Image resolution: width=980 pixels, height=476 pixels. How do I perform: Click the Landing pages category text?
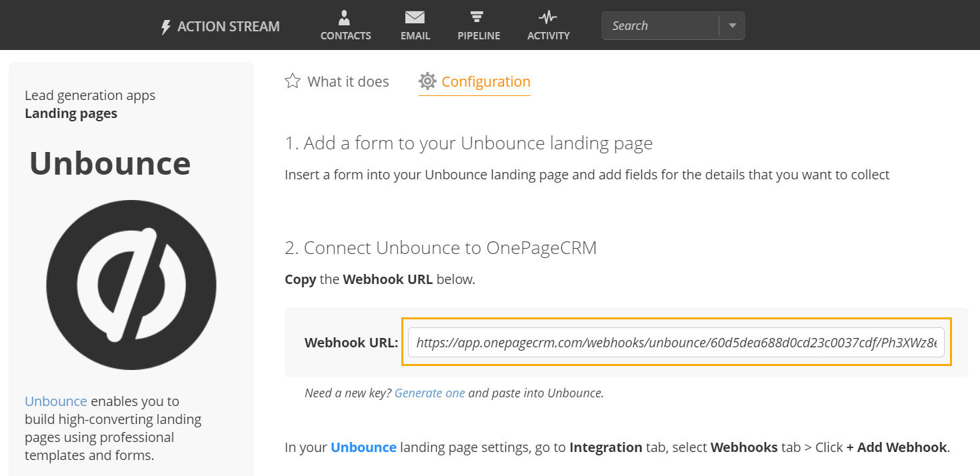(71, 113)
